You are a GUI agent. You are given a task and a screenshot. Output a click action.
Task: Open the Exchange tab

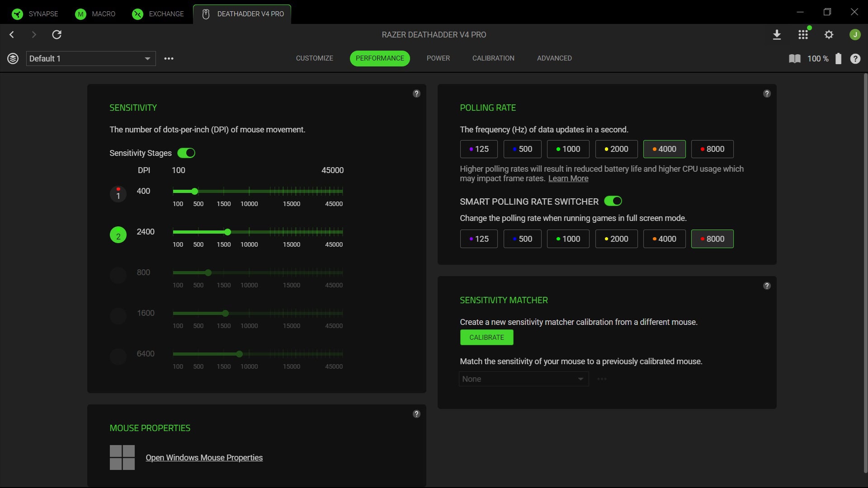coord(158,14)
